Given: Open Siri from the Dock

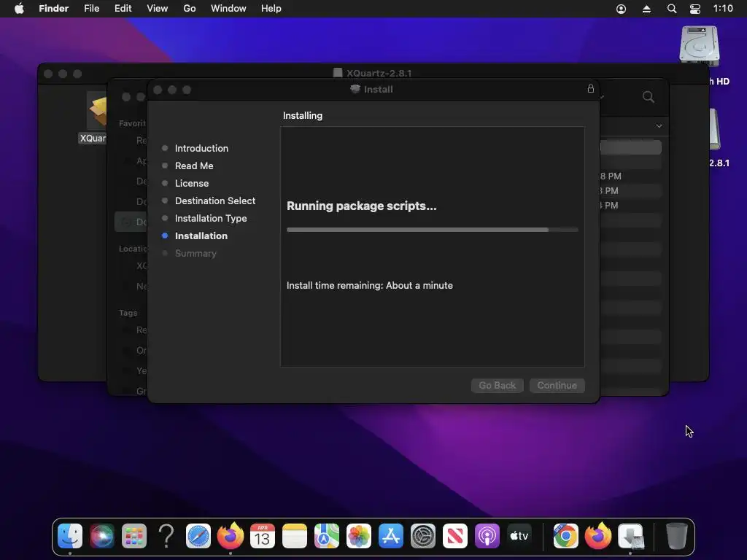Looking at the screenshot, I should (102, 536).
